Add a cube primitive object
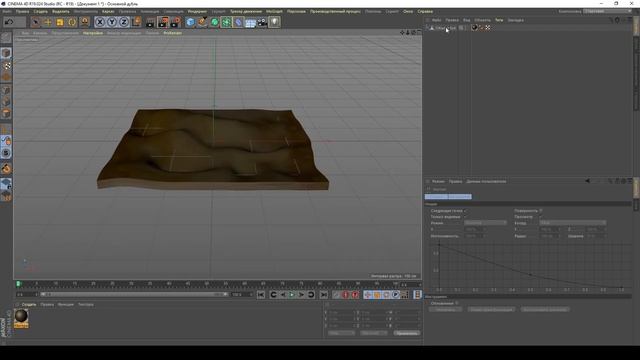The height and width of the screenshot is (360, 640). point(190,22)
